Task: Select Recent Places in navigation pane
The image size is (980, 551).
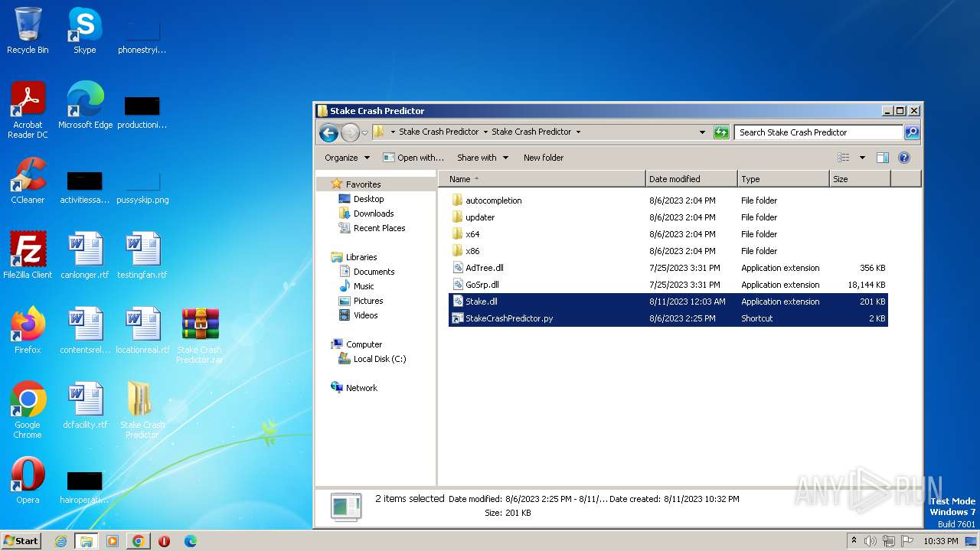Action: tap(379, 228)
